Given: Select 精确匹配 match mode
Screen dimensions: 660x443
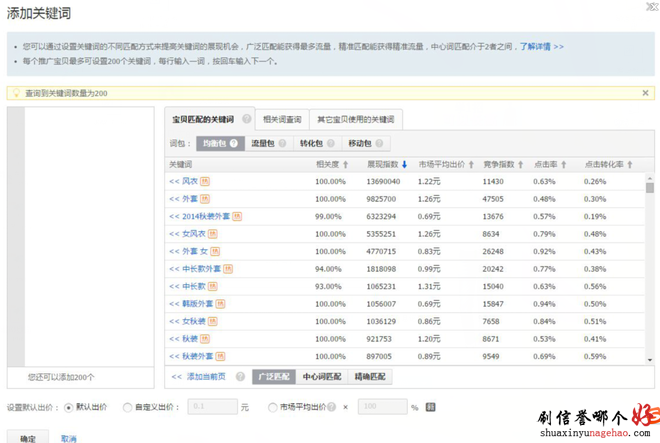Looking at the screenshot, I should pyautogui.click(x=370, y=376).
